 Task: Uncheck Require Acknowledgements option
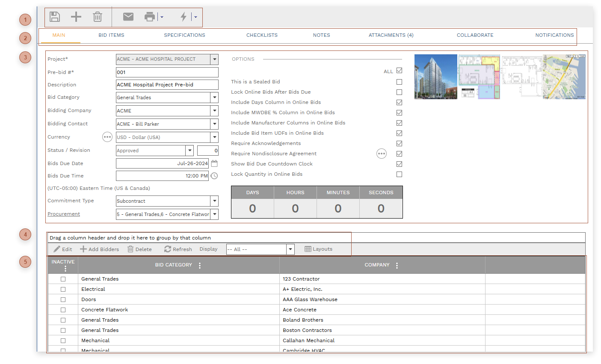399,143
